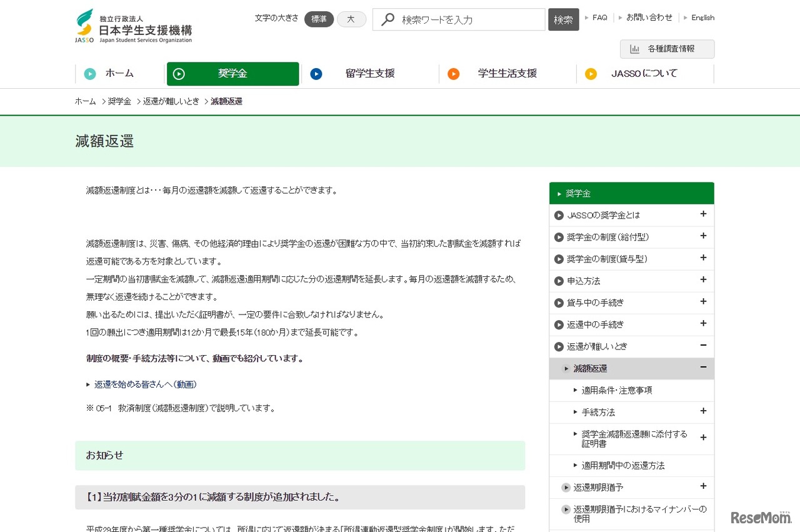Click the teal play icon beside ホーム

click(x=90, y=74)
